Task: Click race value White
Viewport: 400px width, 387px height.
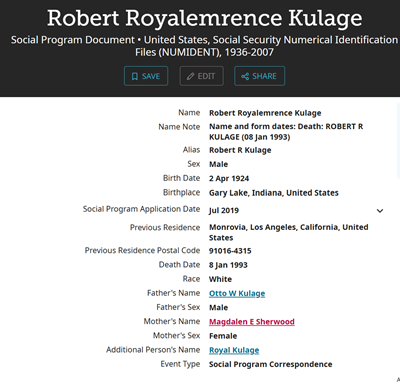Action: click(x=220, y=279)
